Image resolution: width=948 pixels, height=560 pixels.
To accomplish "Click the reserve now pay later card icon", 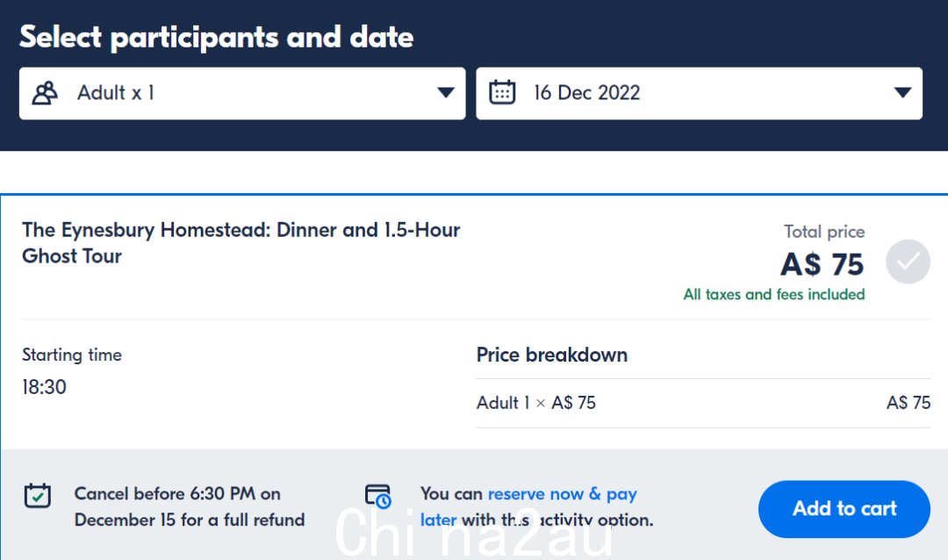I will (377, 496).
